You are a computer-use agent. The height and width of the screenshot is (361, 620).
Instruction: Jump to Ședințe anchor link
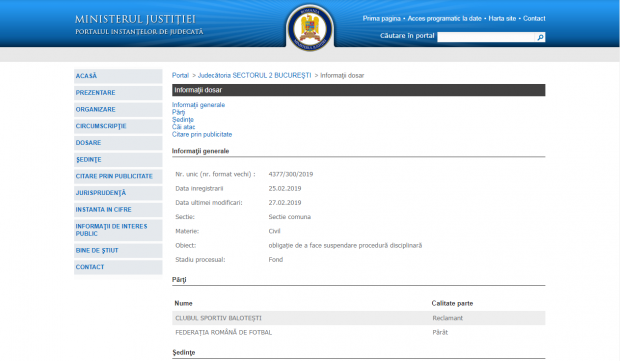tap(183, 119)
